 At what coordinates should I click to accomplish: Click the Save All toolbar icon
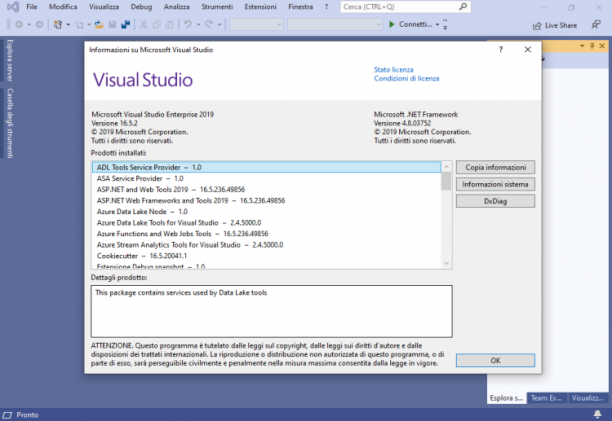pyautogui.click(x=126, y=25)
